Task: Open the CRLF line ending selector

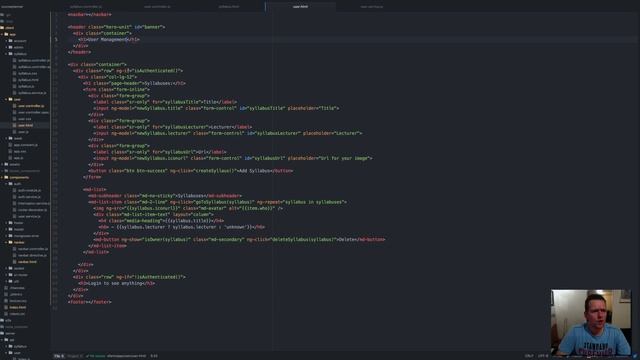Action: [x=529, y=356]
